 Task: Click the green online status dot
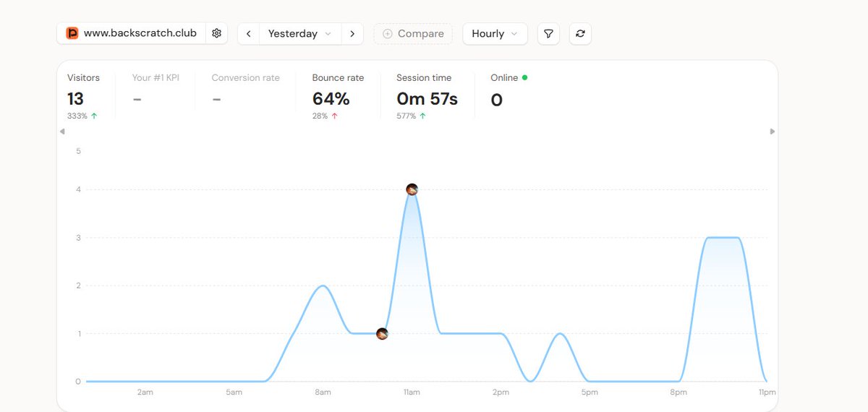tap(524, 77)
